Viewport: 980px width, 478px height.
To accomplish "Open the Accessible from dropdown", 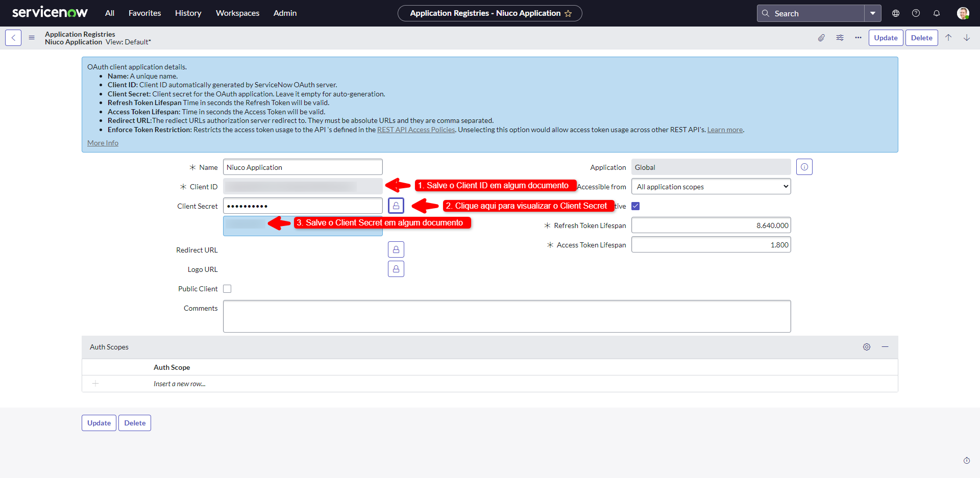I will click(x=711, y=187).
